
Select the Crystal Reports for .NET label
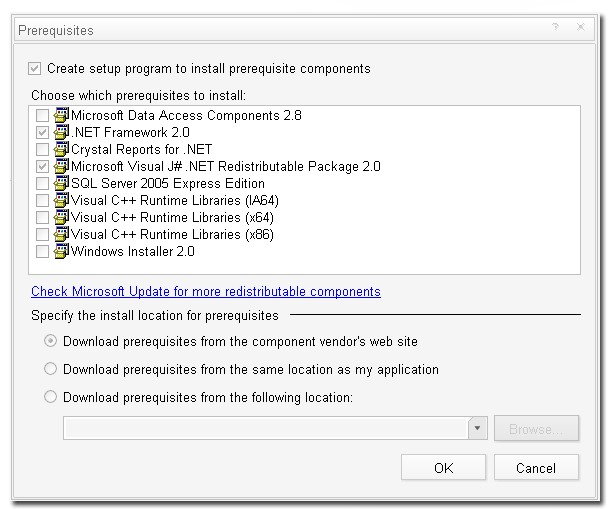click(142, 149)
